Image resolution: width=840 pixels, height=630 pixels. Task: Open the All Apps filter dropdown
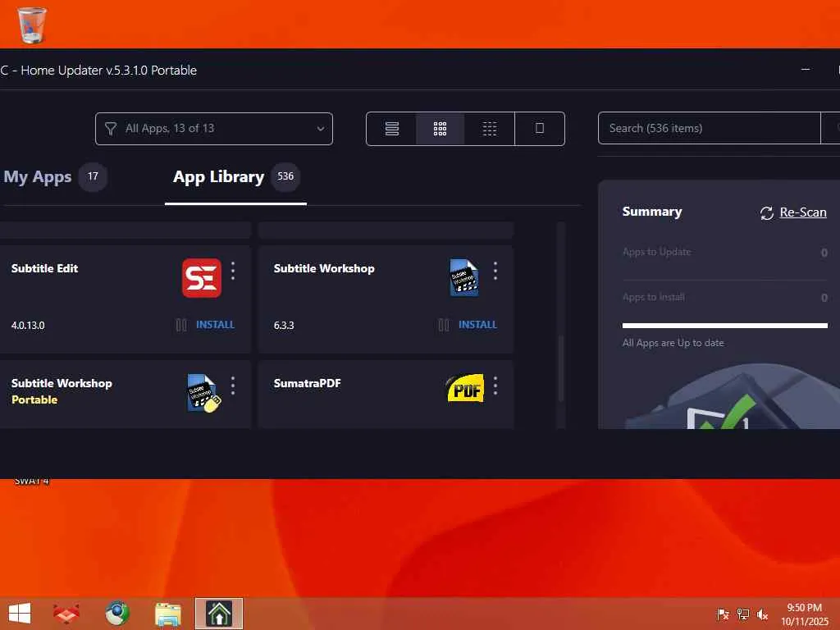pyautogui.click(x=214, y=129)
